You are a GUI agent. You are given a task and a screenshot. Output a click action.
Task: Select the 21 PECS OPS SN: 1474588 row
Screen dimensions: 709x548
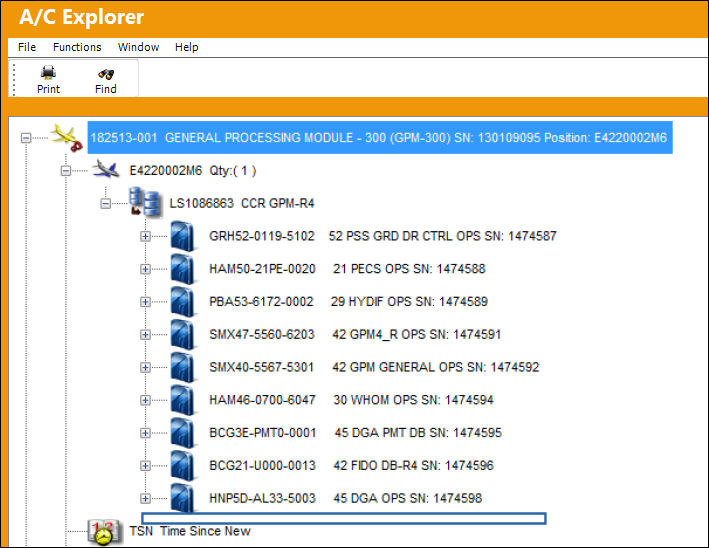tap(347, 269)
